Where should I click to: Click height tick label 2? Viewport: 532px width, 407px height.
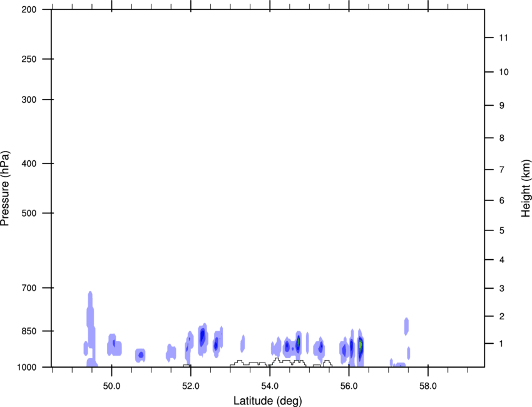point(502,316)
